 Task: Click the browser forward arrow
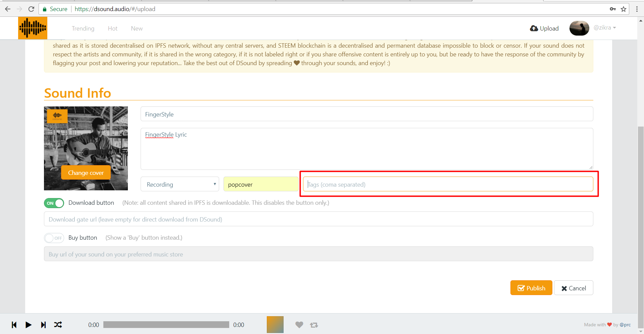19,9
